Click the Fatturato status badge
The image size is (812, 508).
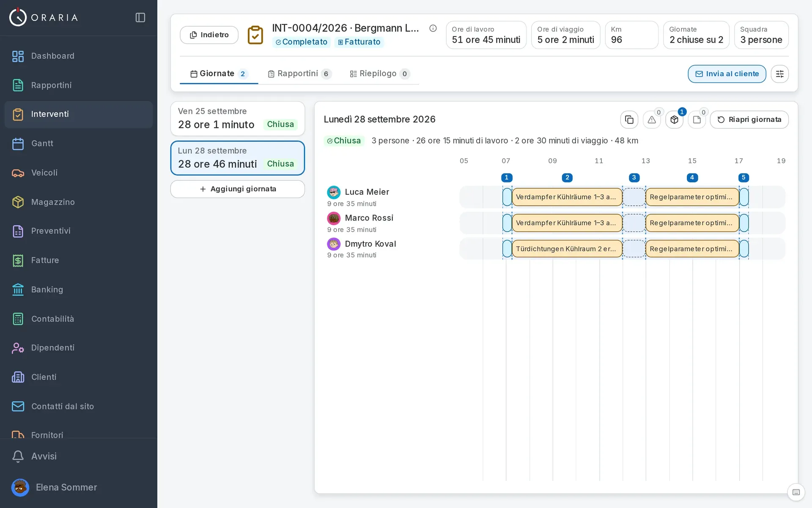coord(359,42)
